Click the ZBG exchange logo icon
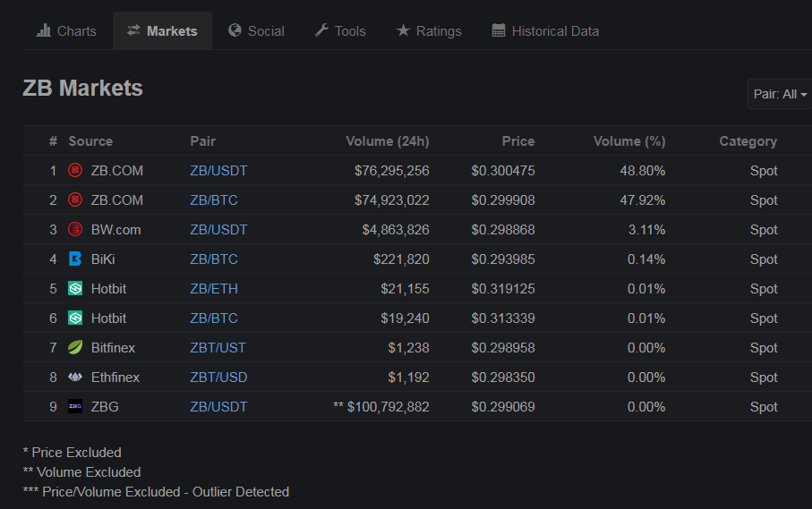The height and width of the screenshot is (509, 812). pos(75,407)
